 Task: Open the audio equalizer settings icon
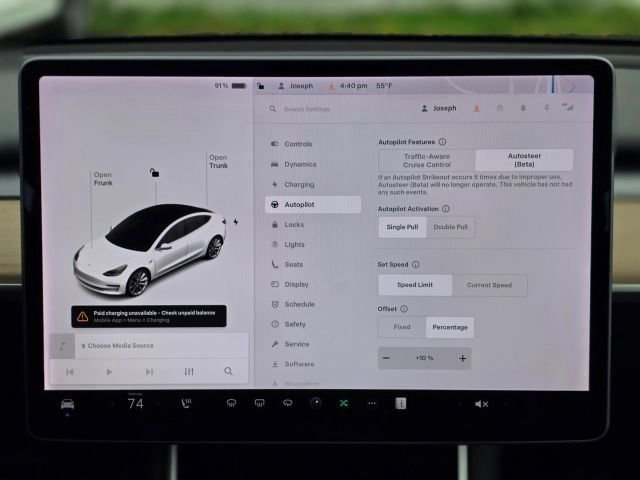189,371
